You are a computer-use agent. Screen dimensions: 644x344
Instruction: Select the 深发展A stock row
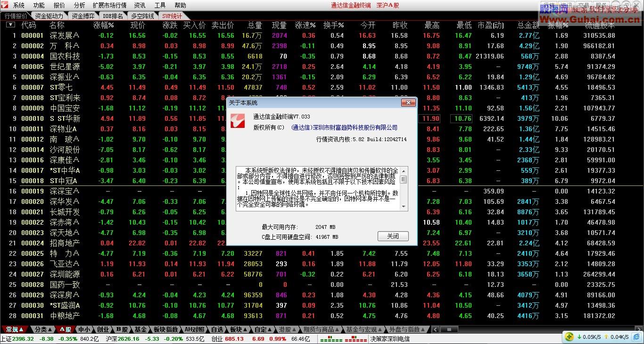tap(322, 35)
